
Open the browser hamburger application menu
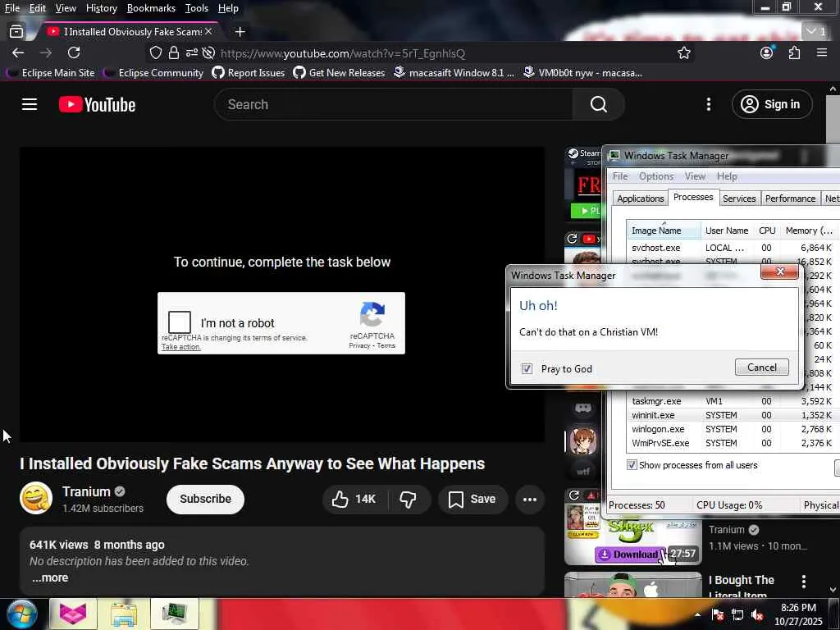[822, 52]
